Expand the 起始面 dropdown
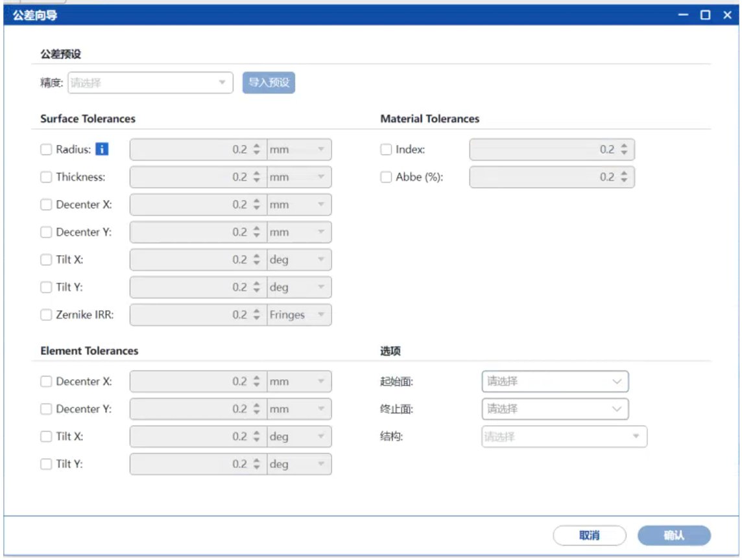The width and height of the screenshot is (742, 560). (x=555, y=382)
